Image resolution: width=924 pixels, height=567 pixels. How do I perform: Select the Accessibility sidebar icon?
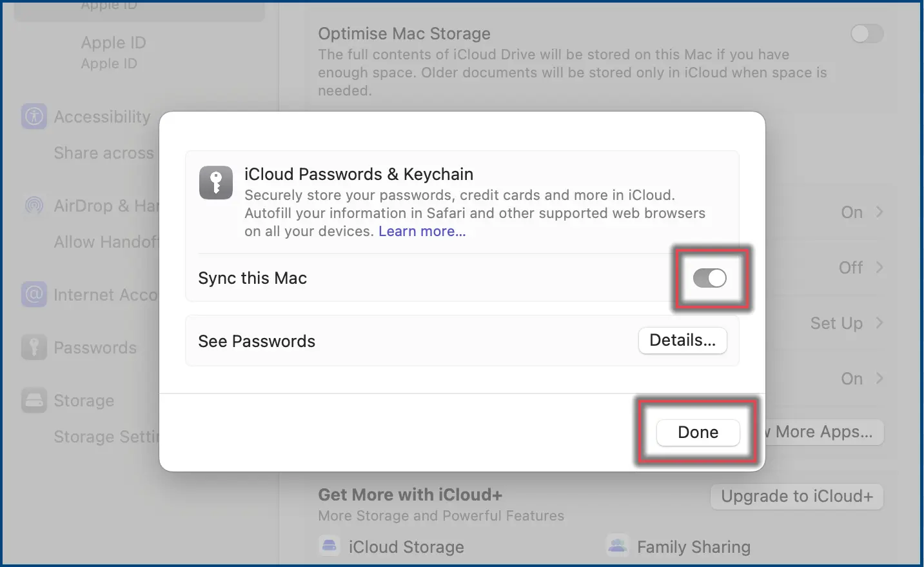34,117
